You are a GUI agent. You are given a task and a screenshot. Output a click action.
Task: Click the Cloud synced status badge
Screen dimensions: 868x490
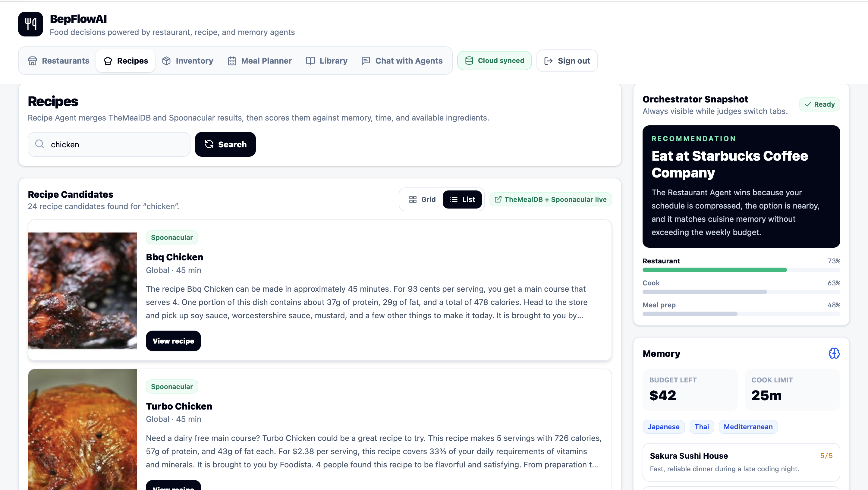click(x=494, y=61)
